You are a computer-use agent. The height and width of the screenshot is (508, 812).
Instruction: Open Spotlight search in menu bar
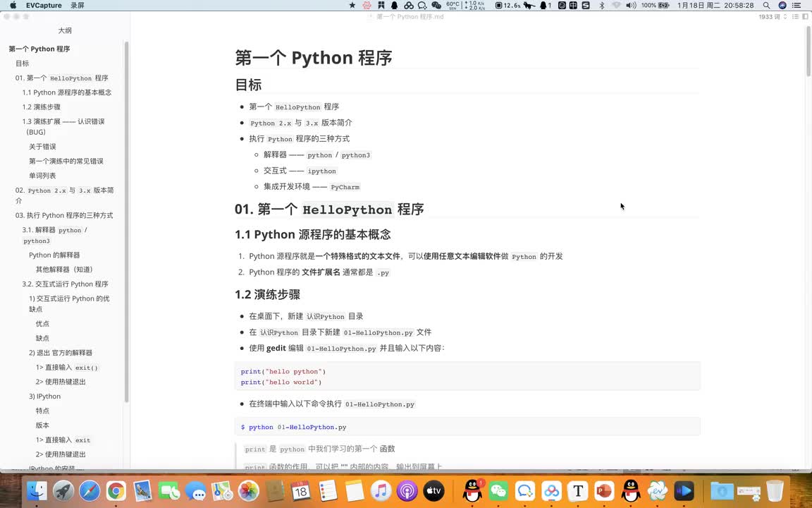(766, 5)
